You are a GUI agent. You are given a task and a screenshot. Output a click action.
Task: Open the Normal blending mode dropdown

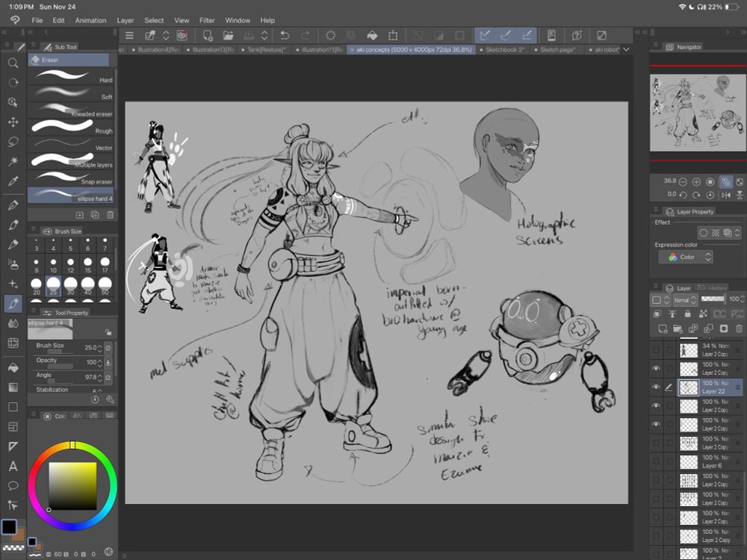[x=684, y=299]
